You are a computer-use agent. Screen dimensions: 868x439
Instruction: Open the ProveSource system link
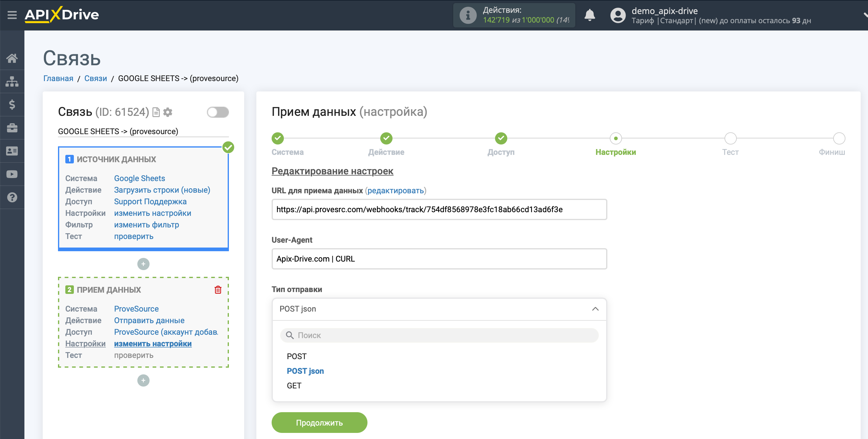coord(136,309)
